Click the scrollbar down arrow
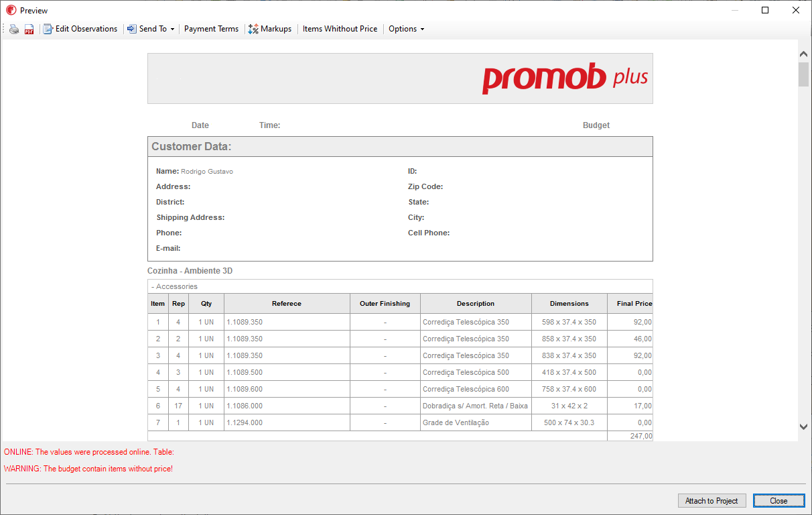This screenshot has width=812, height=515. (x=804, y=426)
